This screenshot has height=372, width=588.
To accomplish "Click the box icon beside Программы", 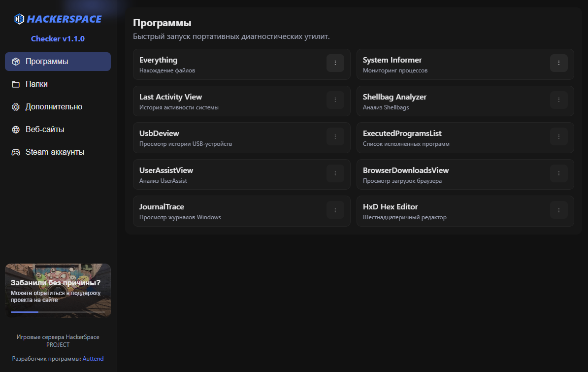I will point(16,62).
